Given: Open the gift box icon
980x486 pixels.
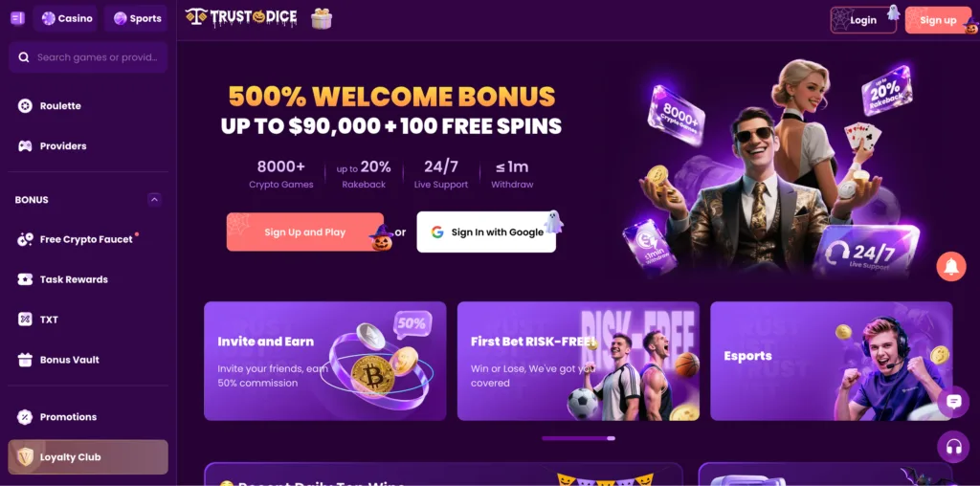Looking at the screenshot, I should tap(322, 19).
